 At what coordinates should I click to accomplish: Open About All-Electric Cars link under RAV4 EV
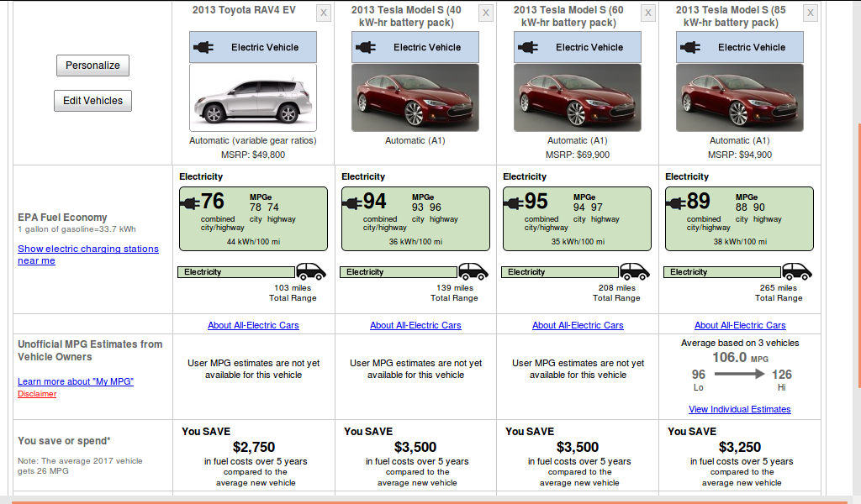pos(253,325)
